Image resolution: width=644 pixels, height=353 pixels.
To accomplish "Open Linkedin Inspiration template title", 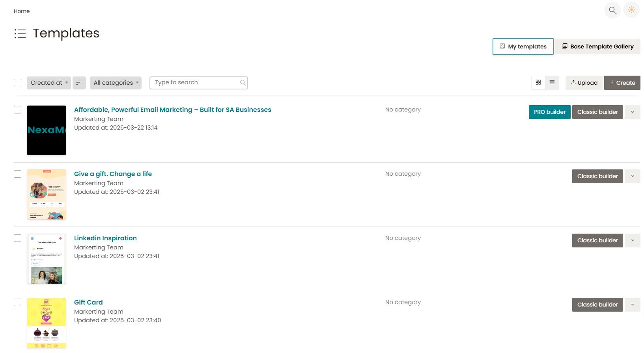I will pos(105,238).
